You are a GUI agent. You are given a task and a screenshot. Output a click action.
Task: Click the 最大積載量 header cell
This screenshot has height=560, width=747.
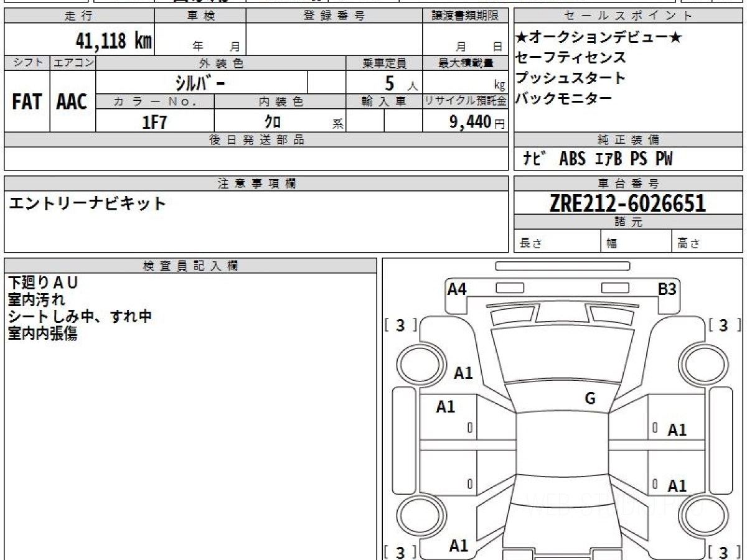pos(465,63)
